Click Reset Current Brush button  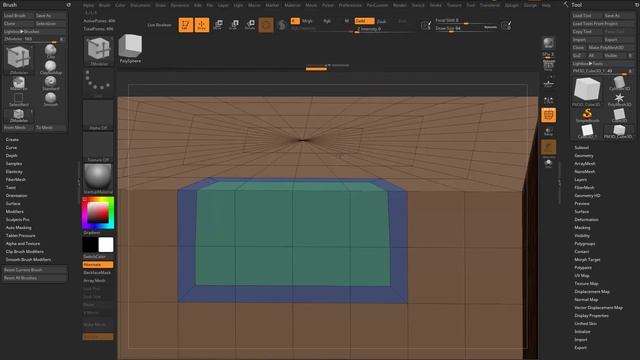click(x=34, y=270)
